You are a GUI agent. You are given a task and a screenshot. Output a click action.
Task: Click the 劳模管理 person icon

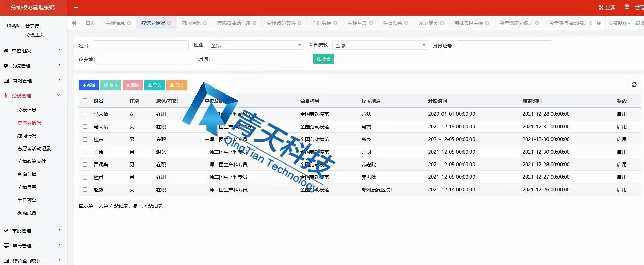coord(6,96)
